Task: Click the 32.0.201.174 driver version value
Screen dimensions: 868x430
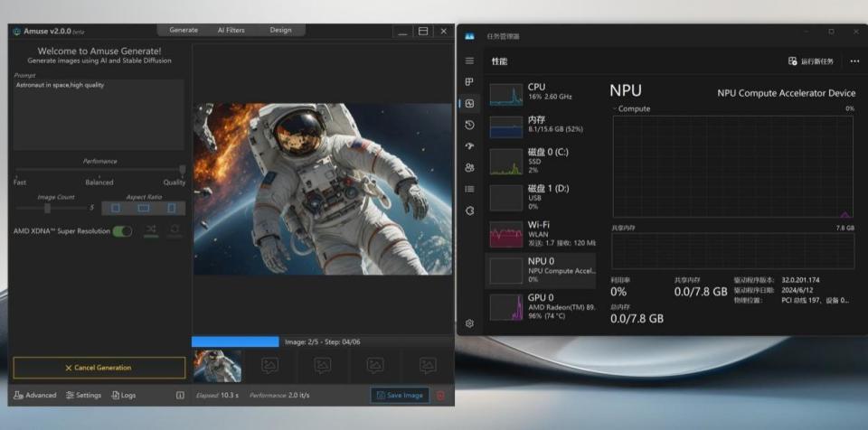Action: click(x=800, y=280)
